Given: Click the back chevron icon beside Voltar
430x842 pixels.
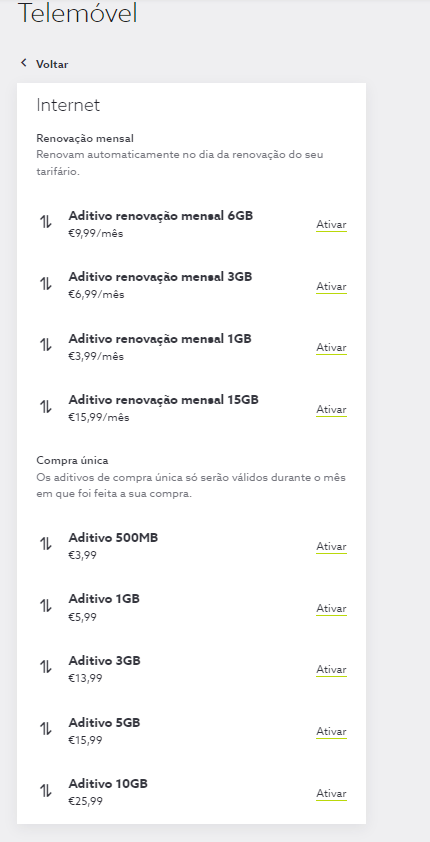Looking at the screenshot, I should (x=24, y=63).
